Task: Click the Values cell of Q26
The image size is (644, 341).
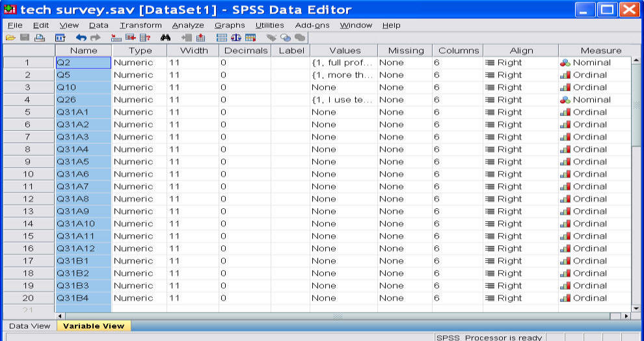Action: (343, 100)
